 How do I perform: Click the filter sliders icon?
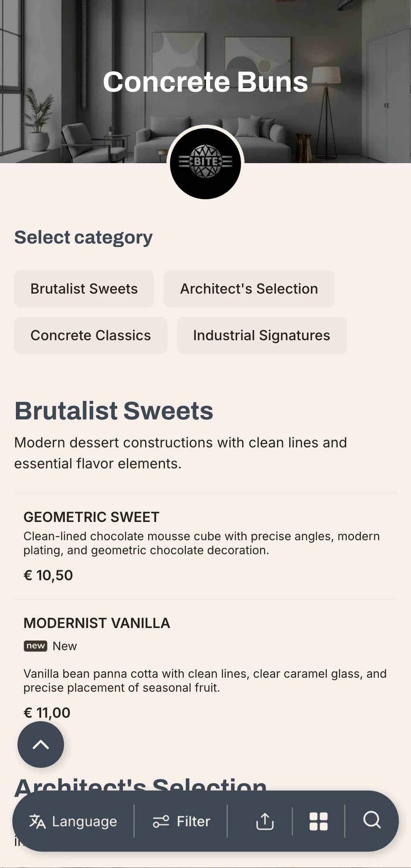[161, 821]
